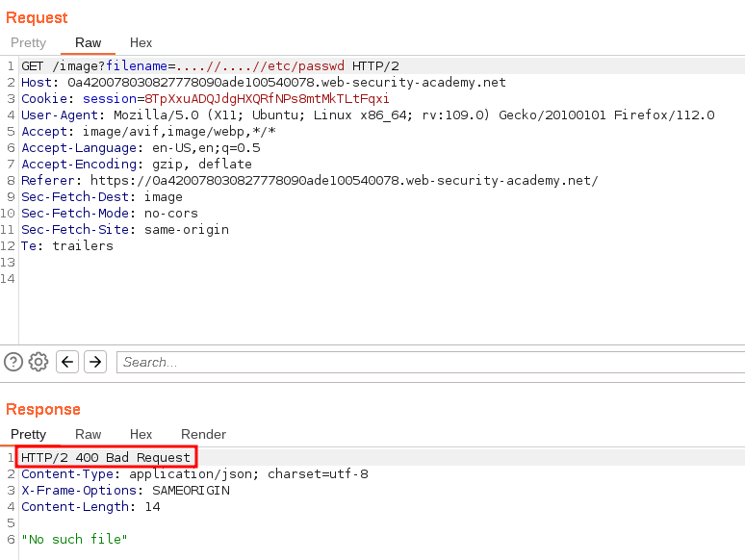Viewport: 745px width, 560px height.
Task: Click the X-Frame-Options: SAMEORIGIN line
Action: pyautogui.click(x=125, y=490)
